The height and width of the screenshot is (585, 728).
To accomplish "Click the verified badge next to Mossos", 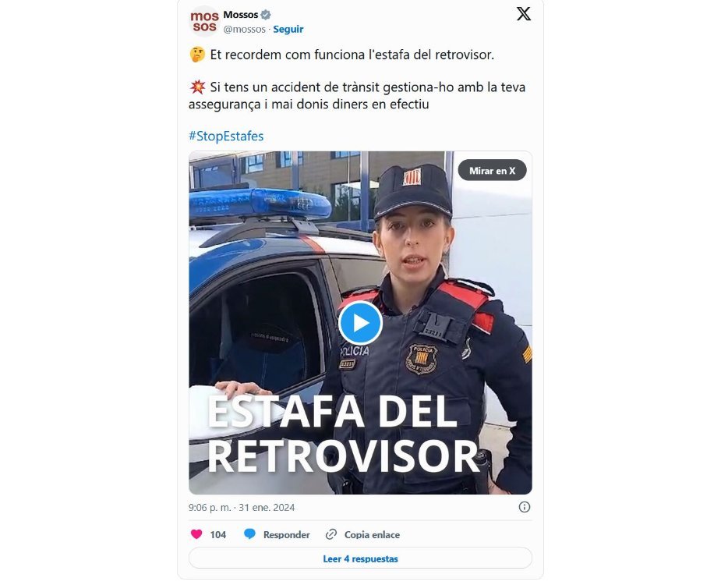I will [266, 15].
